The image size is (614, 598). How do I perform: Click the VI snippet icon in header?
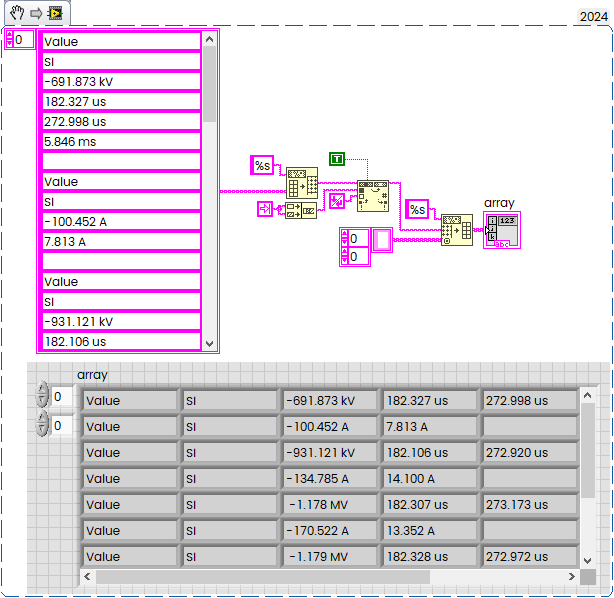pos(55,13)
